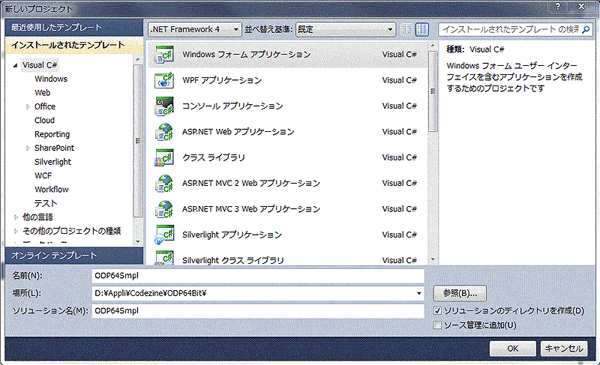Viewport: 600px width, 365px height.
Task: Switch to medium icons list view
Action: [422, 29]
